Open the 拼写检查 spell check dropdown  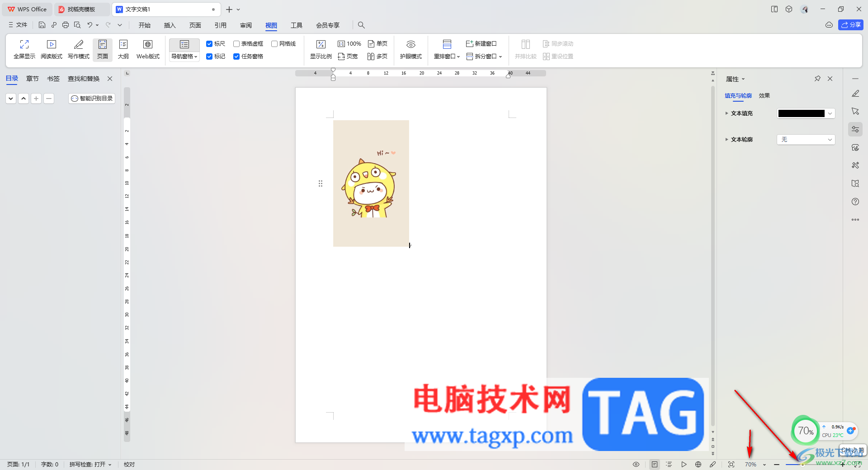click(90, 465)
